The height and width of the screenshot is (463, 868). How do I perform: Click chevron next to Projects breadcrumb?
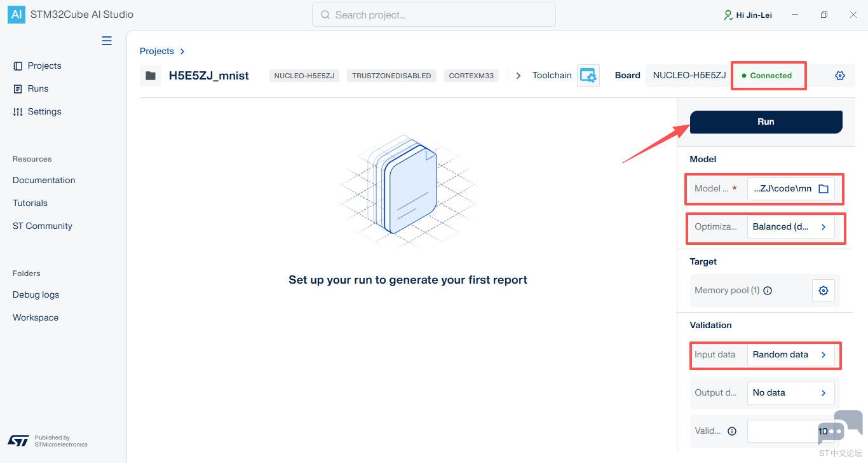(x=182, y=52)
